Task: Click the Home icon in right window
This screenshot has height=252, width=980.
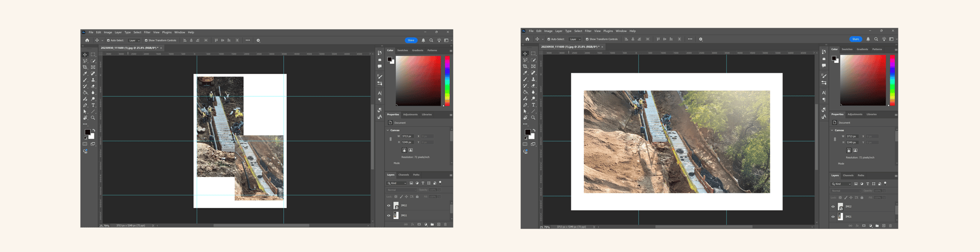Action: (x=527, y=39)
